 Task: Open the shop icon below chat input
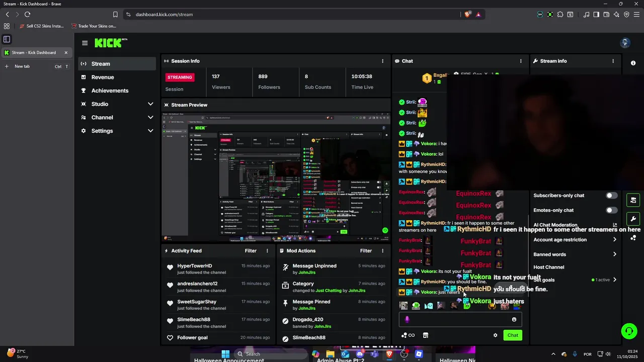pyautogui.click(x=425, y=335)
